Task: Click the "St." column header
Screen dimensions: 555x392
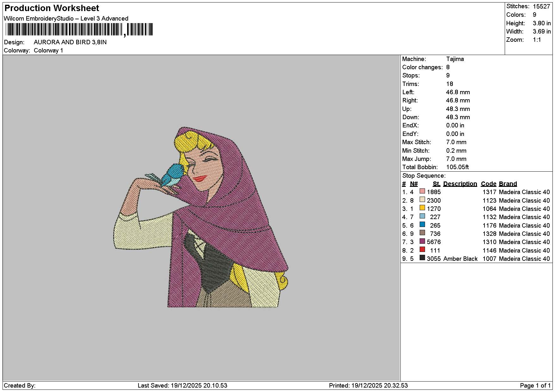Action: tap(437, 184)
